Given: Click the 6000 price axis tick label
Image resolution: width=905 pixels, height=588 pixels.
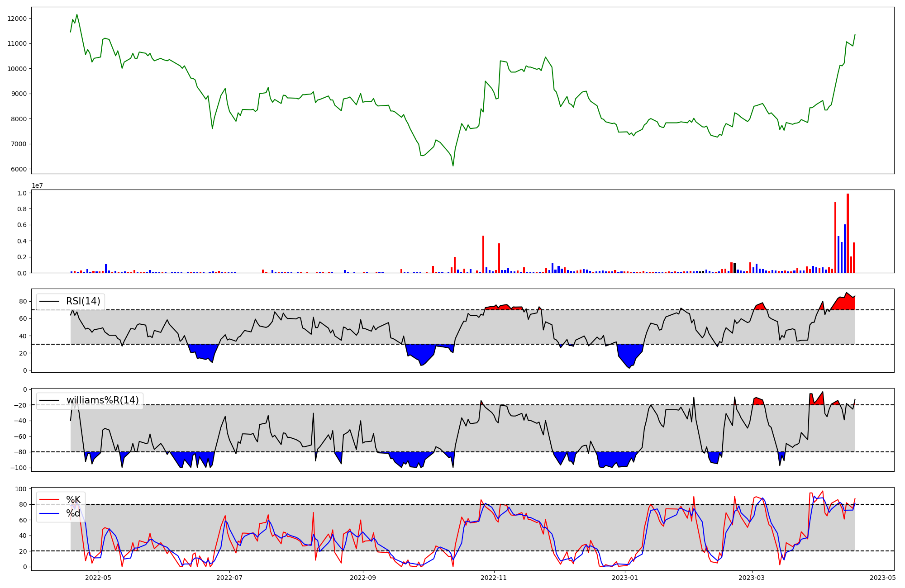Looking at the screenshot, I should pos(19,169).
